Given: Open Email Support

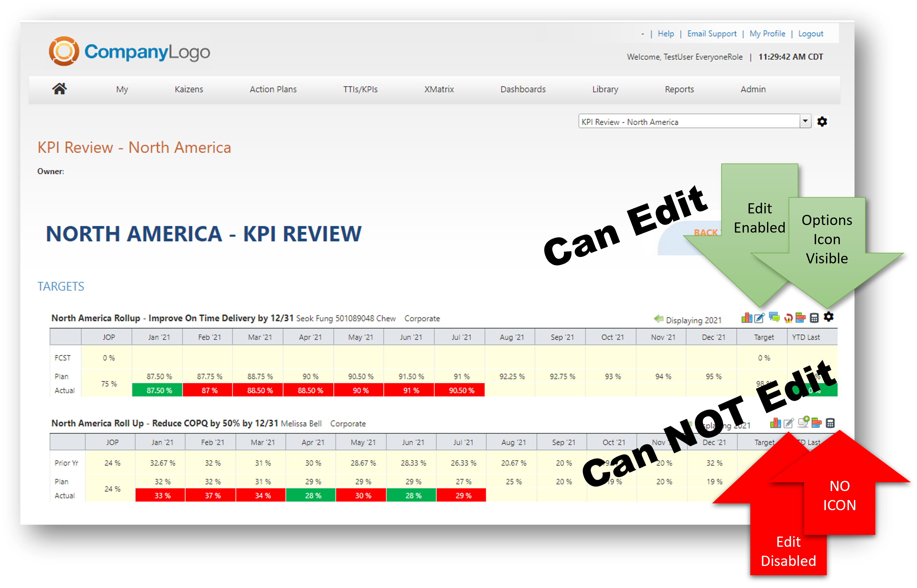Looking at the screenshot, I should (712, 34).
